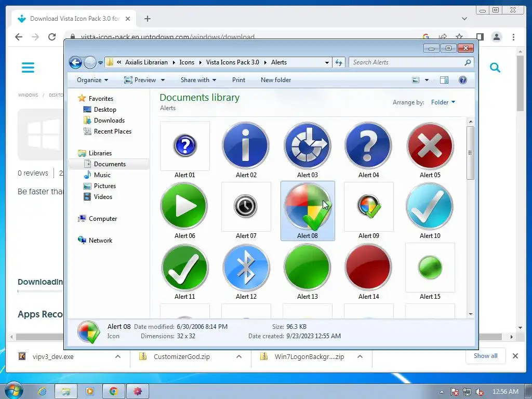Viewport: 532px width, 399px height.
Task: Expand the Share with menu
Action: (x=198, y=80)
